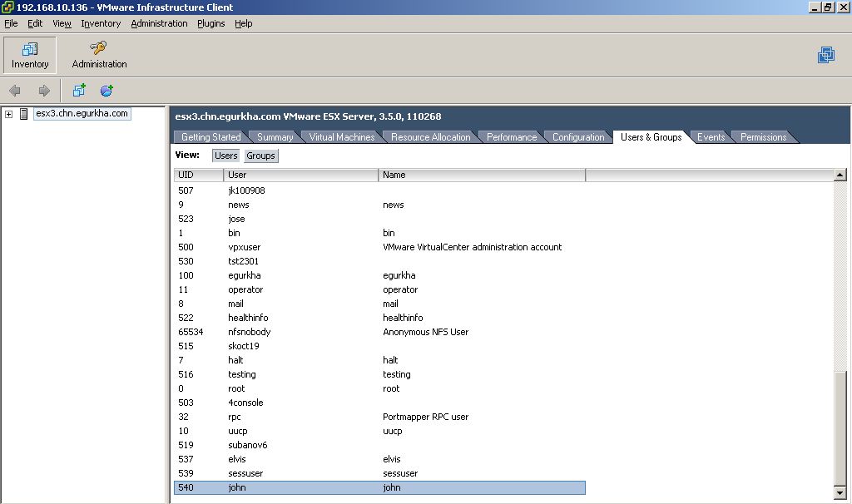Viewport: 852px width, 504px height.
Task: Select esx3.chn.egurkha.com in the inventory tree
Action: point(82,113)
